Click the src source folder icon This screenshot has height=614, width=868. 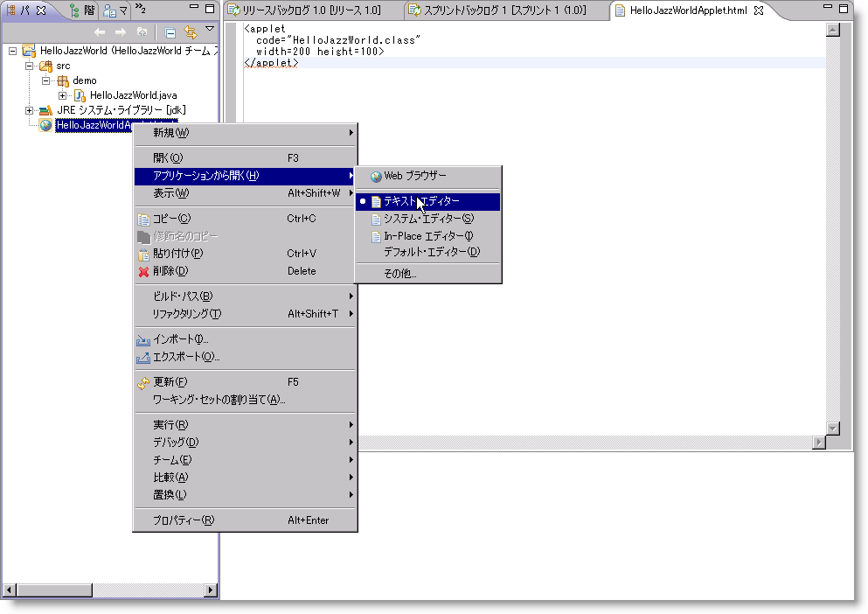pyautogui.click(x=46, y=66)
